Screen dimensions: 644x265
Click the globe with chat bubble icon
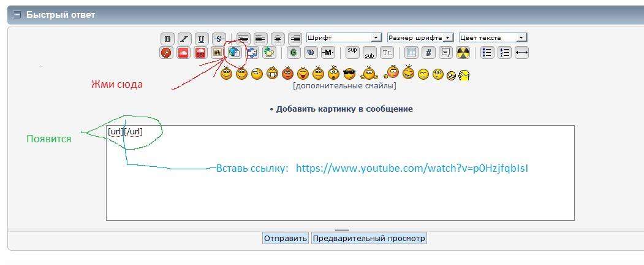269,53
